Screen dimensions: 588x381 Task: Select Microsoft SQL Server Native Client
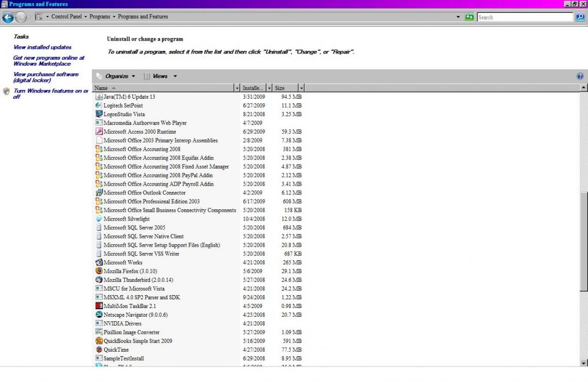pyautogui.click(x=199, y=236)
